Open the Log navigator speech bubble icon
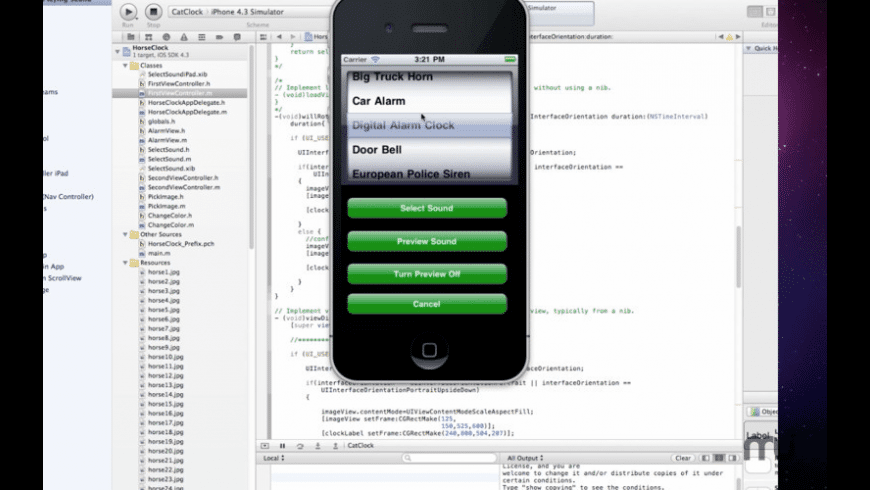Image resolution: width=870 pixels, height=490 pixels. click(237, 37)
